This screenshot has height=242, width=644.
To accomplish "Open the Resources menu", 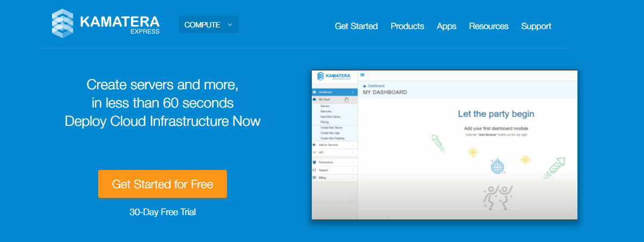I will (x=488, y=26).
